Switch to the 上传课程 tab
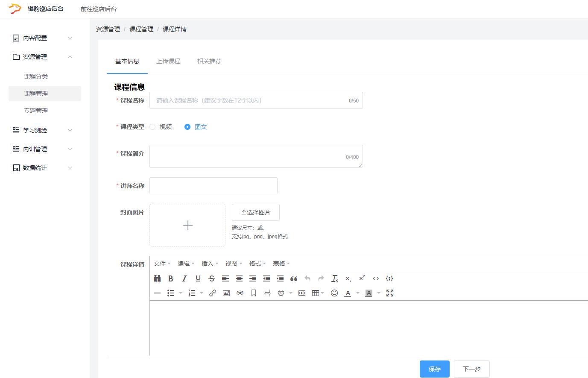 (168, 61)
